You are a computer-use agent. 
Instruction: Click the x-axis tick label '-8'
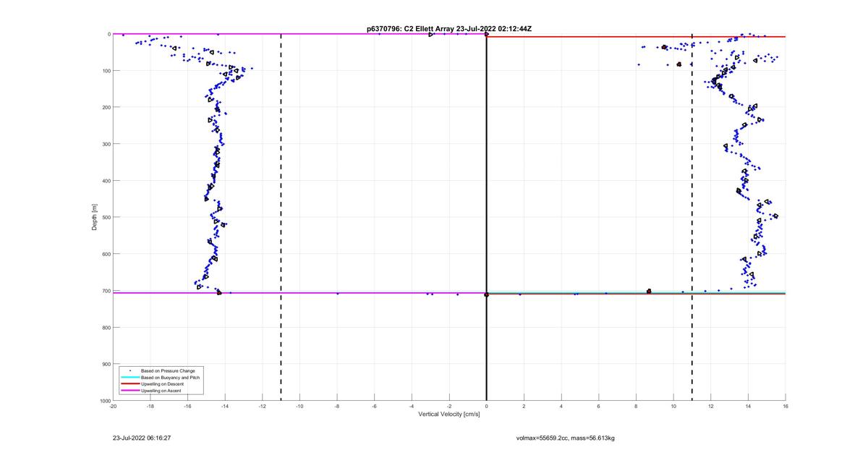(337, 407)
